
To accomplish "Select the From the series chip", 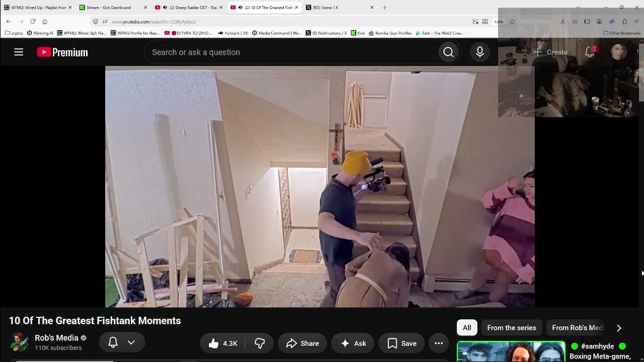I will point(512,328).
